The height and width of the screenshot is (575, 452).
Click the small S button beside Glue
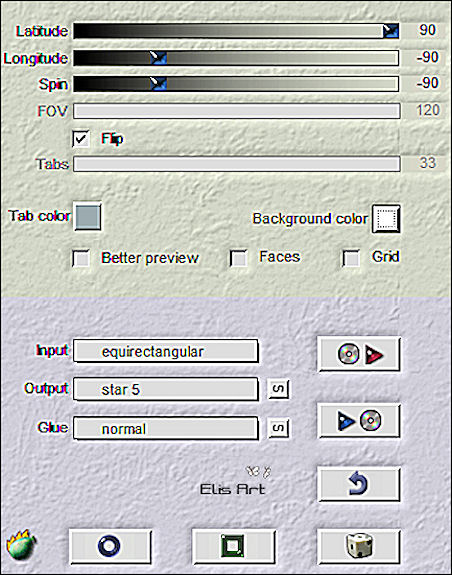[x=279, y=428]
